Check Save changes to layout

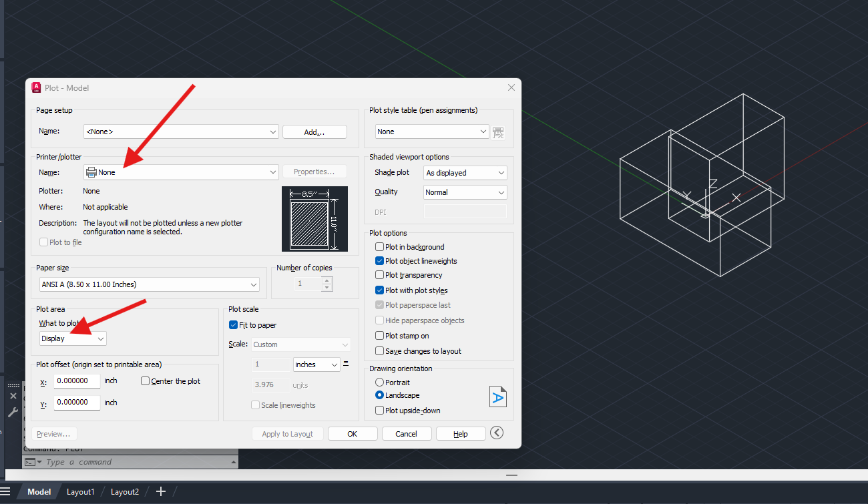379,351
